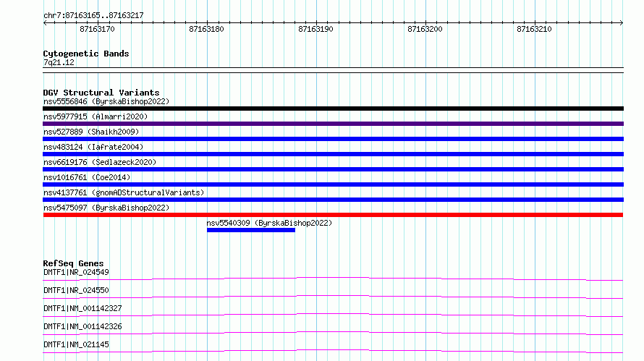Image resolution: width=644 pixels, height=361 pixels.
Task: Click ruler position 87163180
Action: (207, 29)
